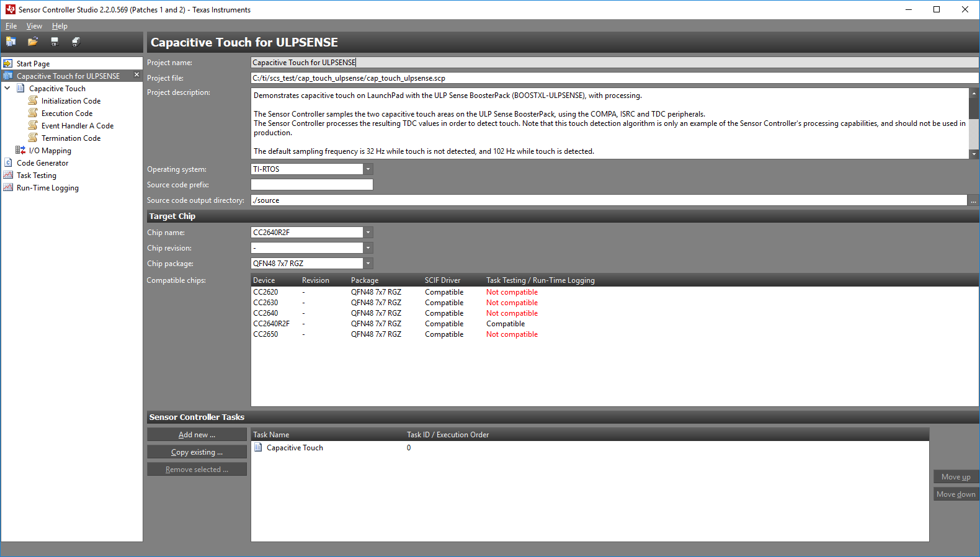Open the Task Testing panel
Screen dimensions: 980x557
point(36,176)
